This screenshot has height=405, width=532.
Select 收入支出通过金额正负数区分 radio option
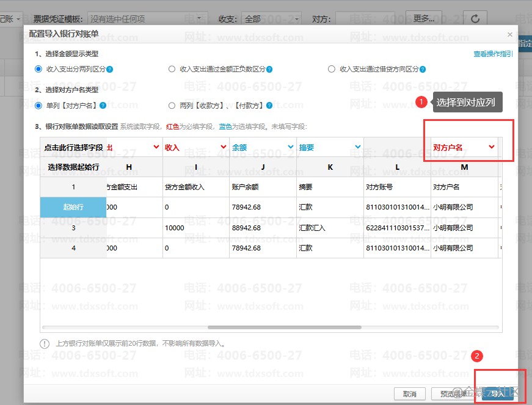[x=172, y=69]
